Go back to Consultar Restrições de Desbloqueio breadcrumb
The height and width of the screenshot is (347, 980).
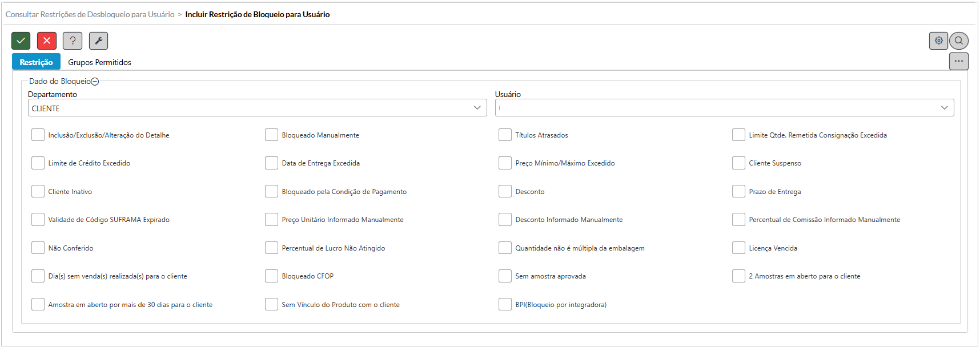click(90, 14)
